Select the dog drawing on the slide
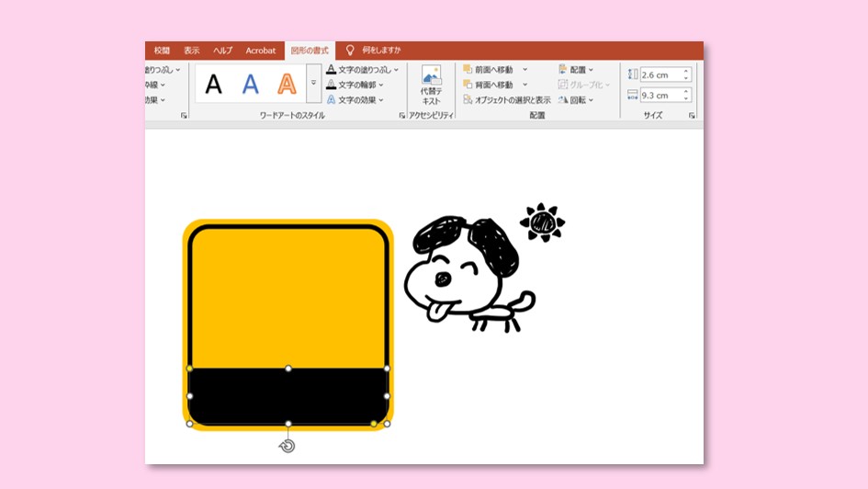The width and height of the screenshot is (868, 489). (469, 274)
